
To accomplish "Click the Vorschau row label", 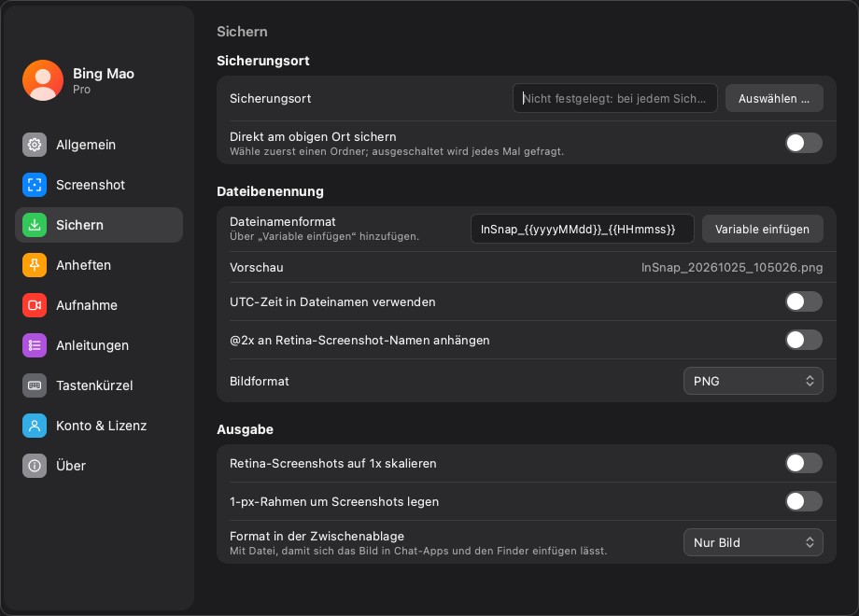I will click(x=257, y=268).
